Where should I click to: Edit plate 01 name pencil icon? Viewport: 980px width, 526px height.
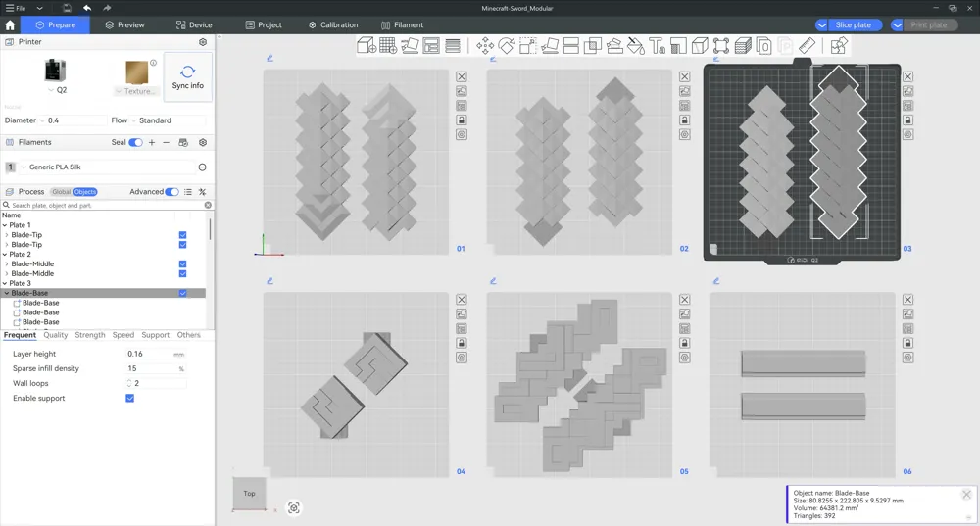(x=270, y=58)
